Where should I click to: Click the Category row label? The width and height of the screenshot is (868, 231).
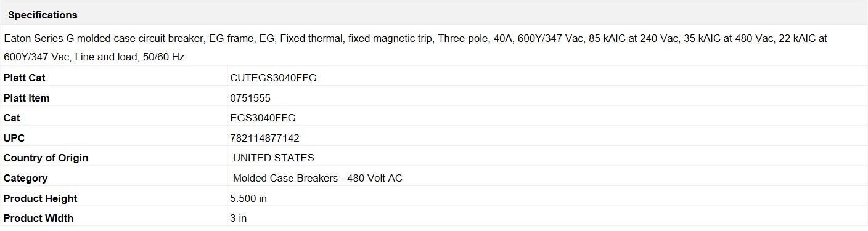click(25, 178)
